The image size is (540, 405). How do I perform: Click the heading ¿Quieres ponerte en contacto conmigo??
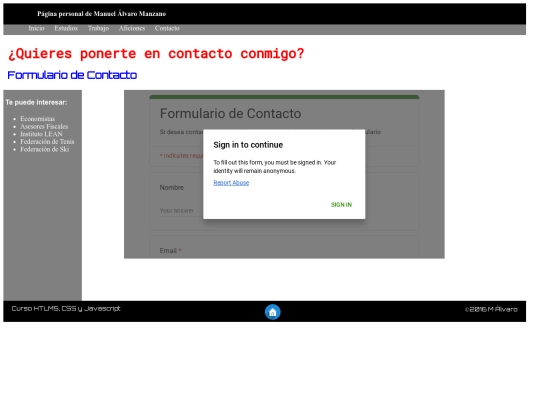click(156, 53)
